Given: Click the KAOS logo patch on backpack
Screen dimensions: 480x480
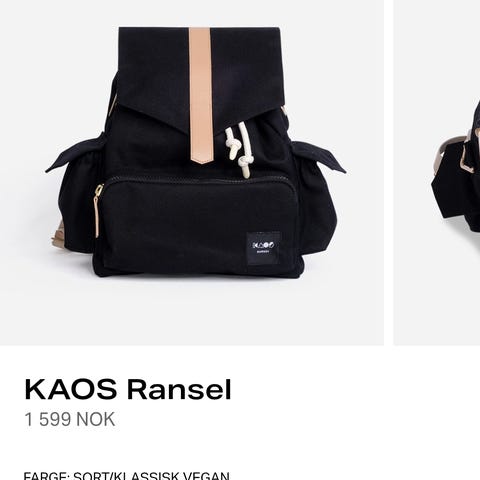Looking at the screenshot, I should (263, 248).
